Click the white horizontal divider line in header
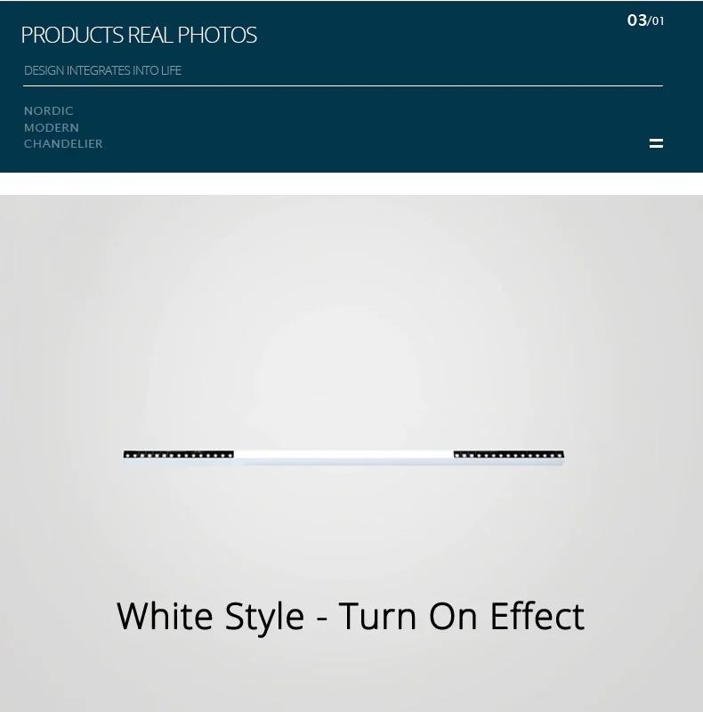The width and height of the screenshot is (703, 728). 343,86
